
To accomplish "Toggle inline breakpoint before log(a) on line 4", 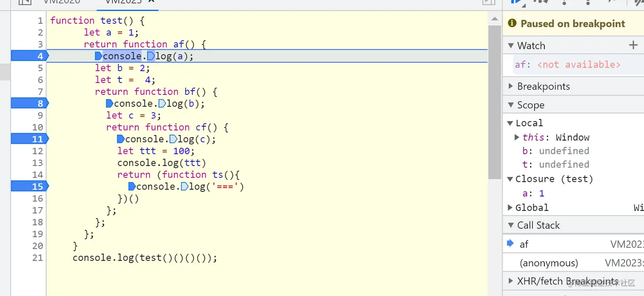I will point(151,56).
